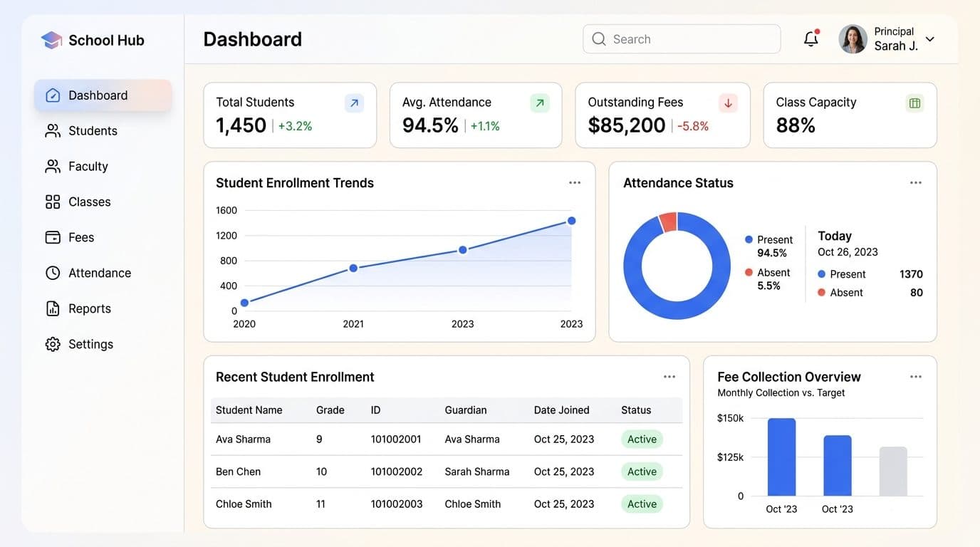
Task: Click the Reports document icon in sidebar
Action: click(x=53, y=309)
